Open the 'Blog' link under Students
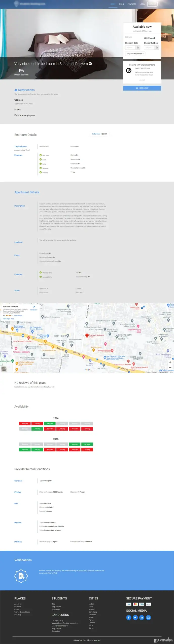 pos(53,604)
